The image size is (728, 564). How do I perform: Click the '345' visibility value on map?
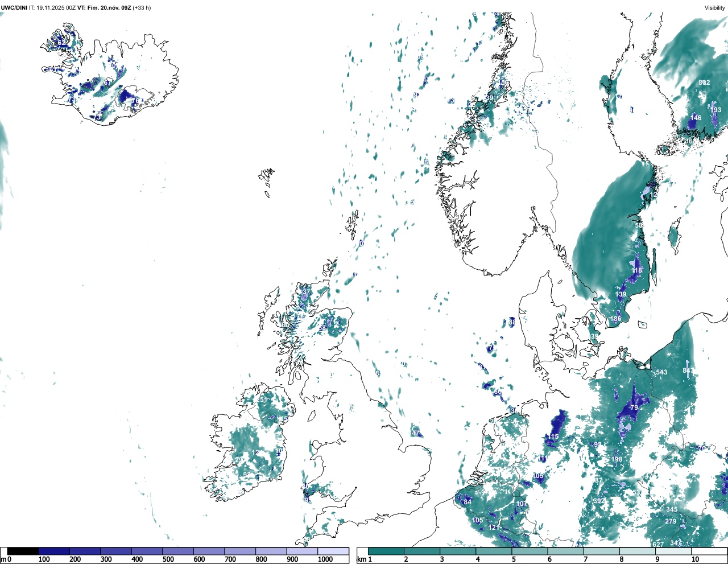click(x=672, y=509)
